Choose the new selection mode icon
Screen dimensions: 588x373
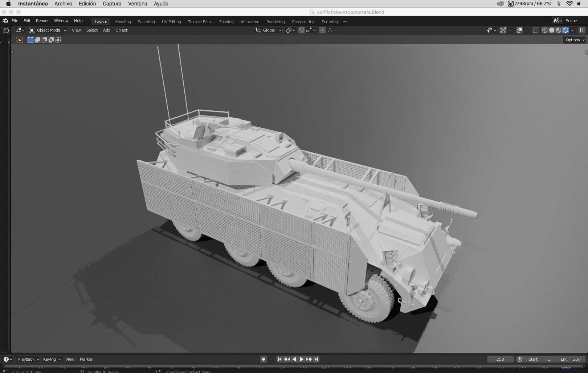point(30,40)
